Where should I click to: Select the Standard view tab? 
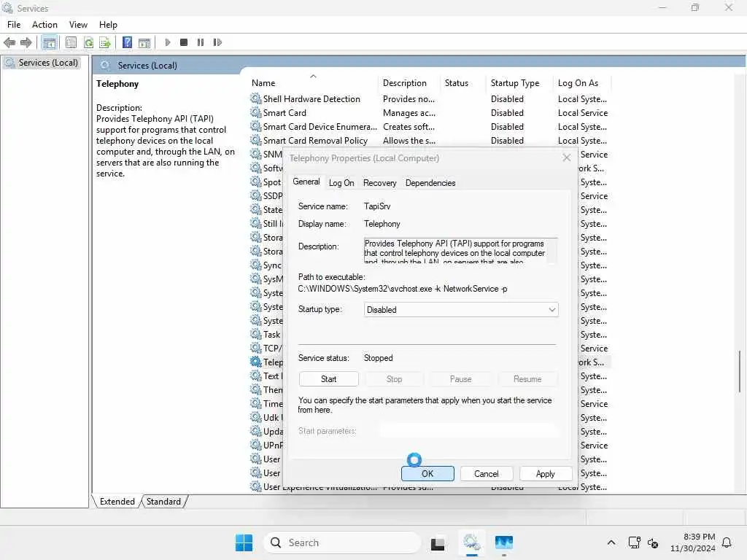pyautogui.click(x=163, y=502)
